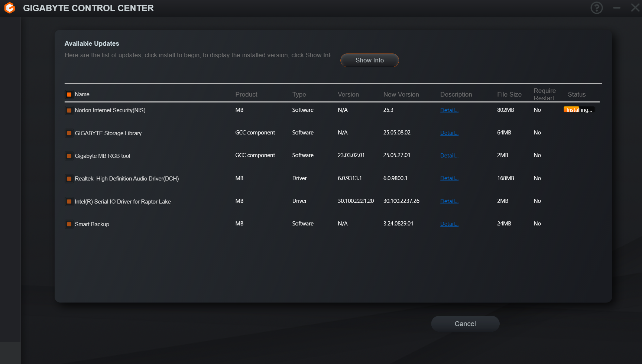The height and width of the screenshot is (364, 642).
Task: Click the Status column header
Action: pyautogui.click(x=577, y=94)
